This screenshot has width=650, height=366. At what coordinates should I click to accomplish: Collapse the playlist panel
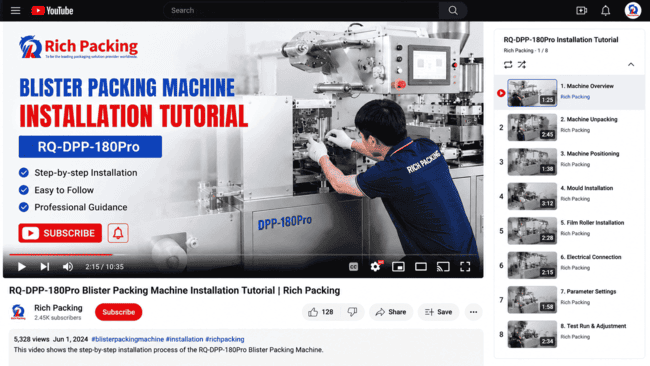click(631, 65)
